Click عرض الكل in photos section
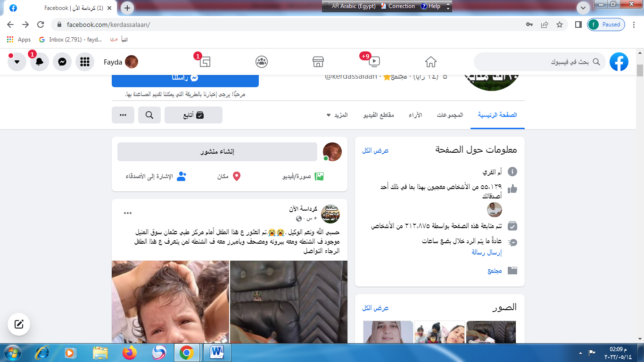Viewport: 644px width, 362px height. (x=375, y=308)
